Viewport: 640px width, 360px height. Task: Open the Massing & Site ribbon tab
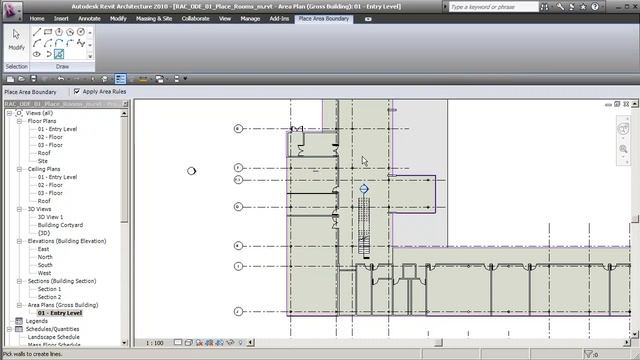click(154, 19)
